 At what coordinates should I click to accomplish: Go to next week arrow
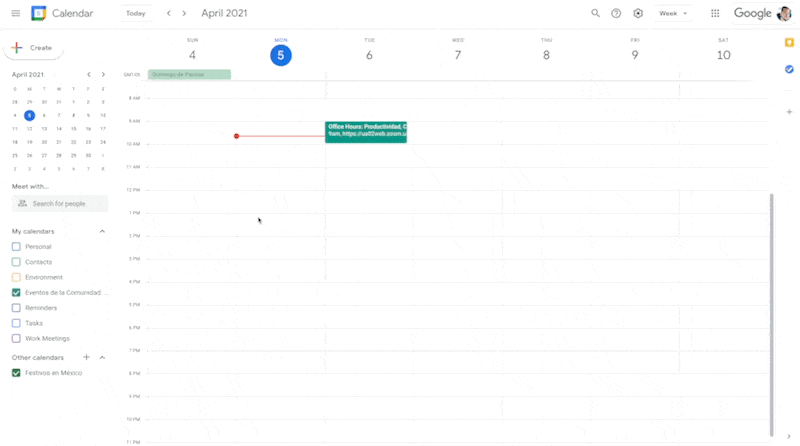(x=185, y=13)
